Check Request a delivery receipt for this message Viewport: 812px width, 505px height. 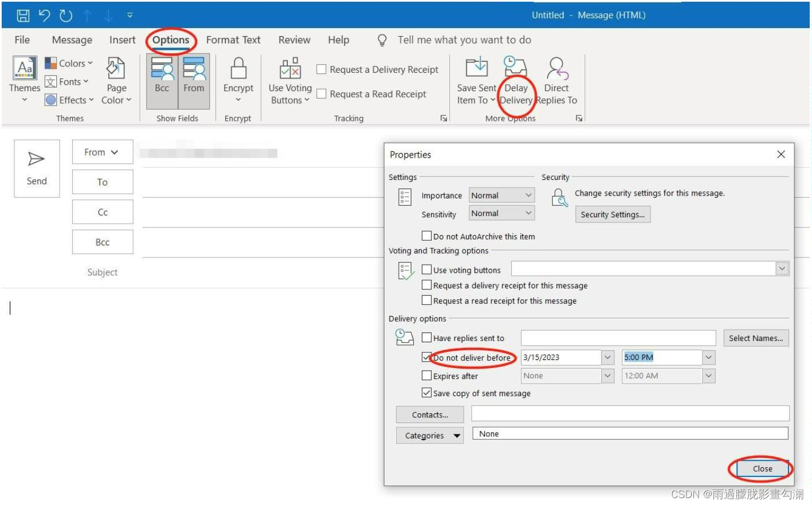pos(426,285)
